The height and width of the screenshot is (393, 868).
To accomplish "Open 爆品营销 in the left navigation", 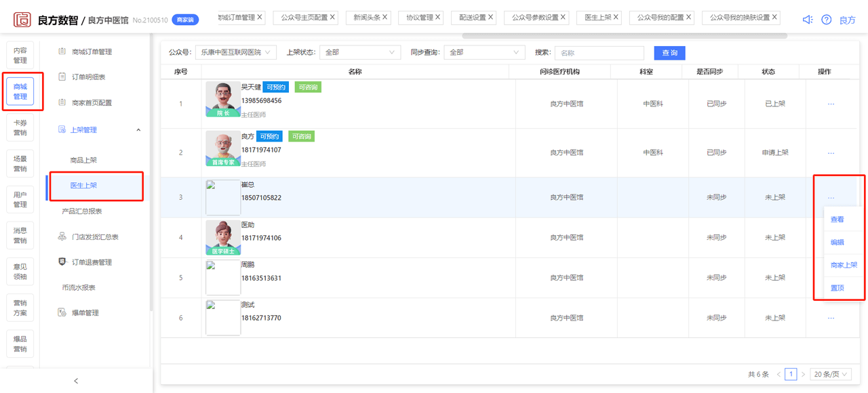I will [20, 344].
